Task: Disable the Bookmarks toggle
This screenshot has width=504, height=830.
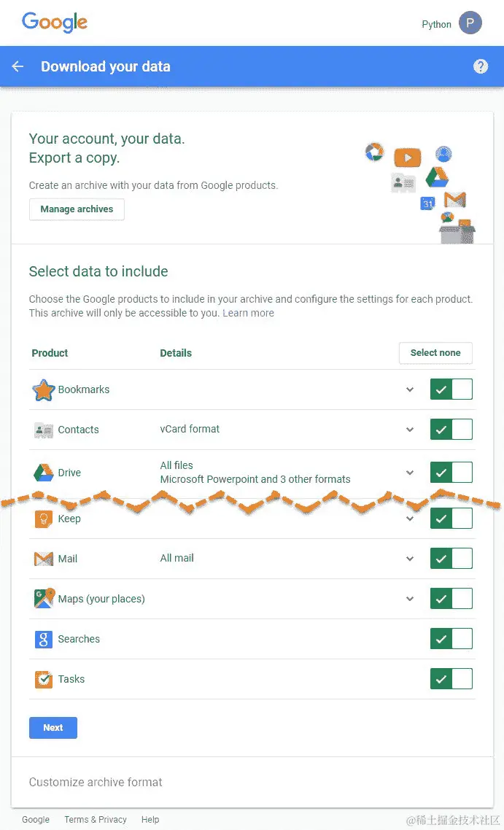Action: [451, 389]
